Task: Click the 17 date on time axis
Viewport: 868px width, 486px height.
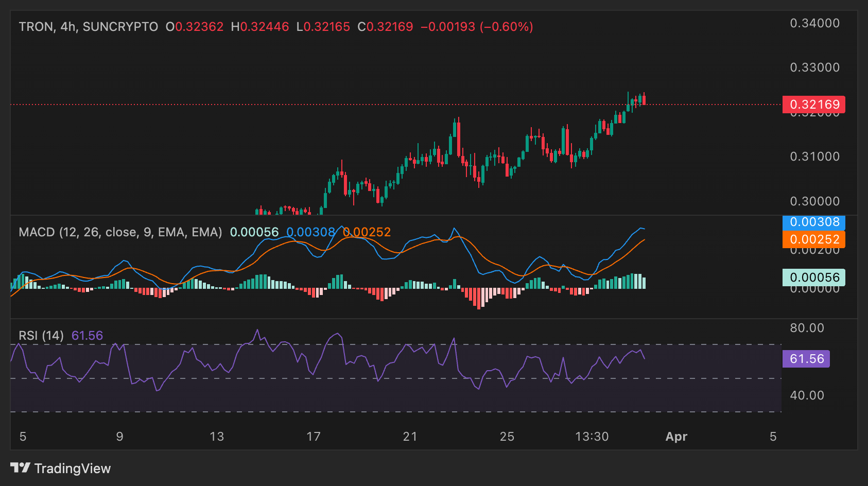Action: pos(313,437)
